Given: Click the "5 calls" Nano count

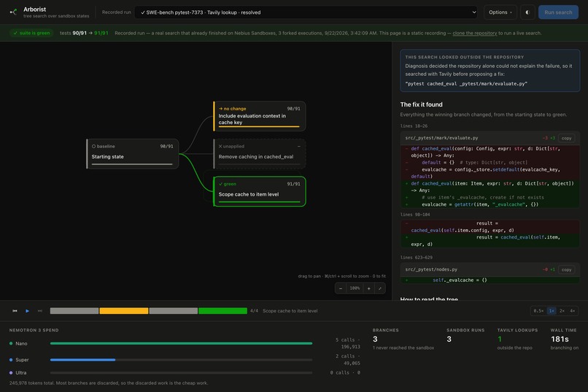Looking at the screenshot, I should [347, 340].
